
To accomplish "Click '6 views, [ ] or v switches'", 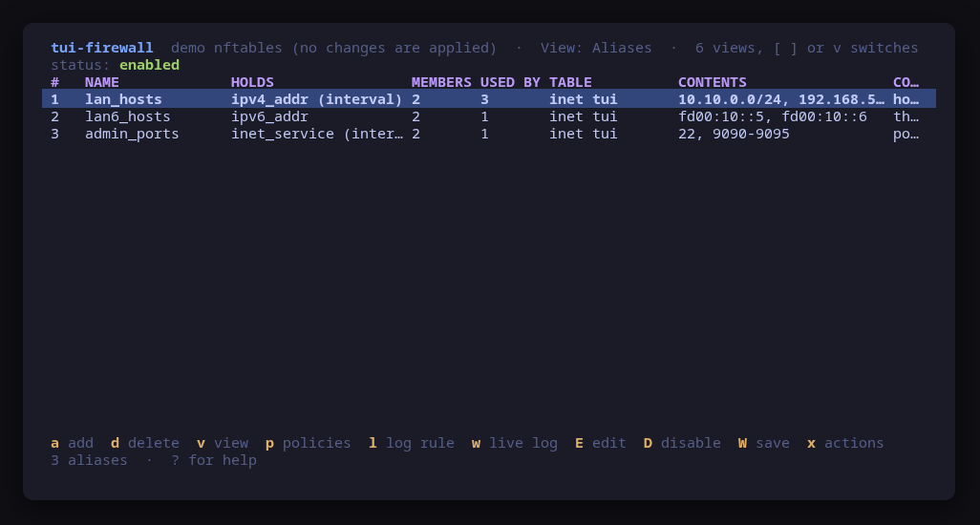I will 807,48.
